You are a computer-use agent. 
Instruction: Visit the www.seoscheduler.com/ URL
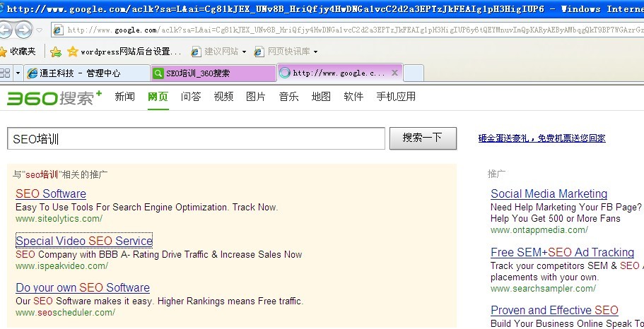pos(65,312)
